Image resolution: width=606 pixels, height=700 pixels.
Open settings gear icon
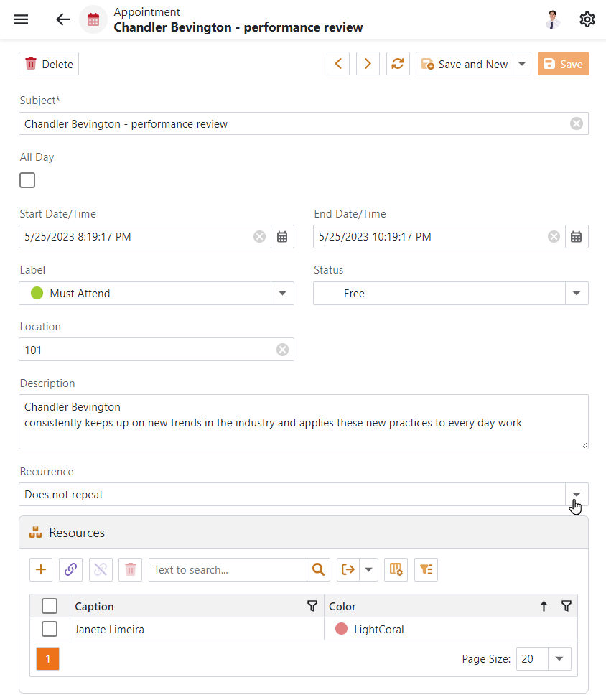[x=587, y=19]
